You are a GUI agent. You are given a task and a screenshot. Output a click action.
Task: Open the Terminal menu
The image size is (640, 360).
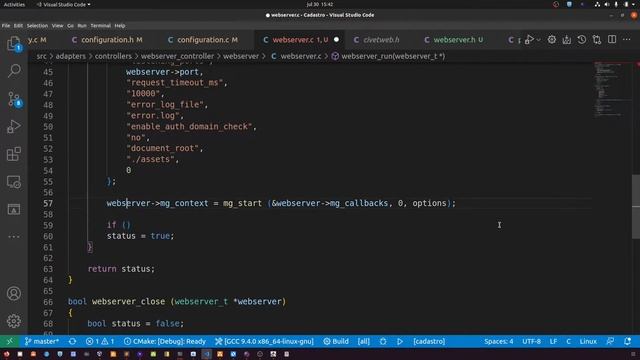coord(100,25)
